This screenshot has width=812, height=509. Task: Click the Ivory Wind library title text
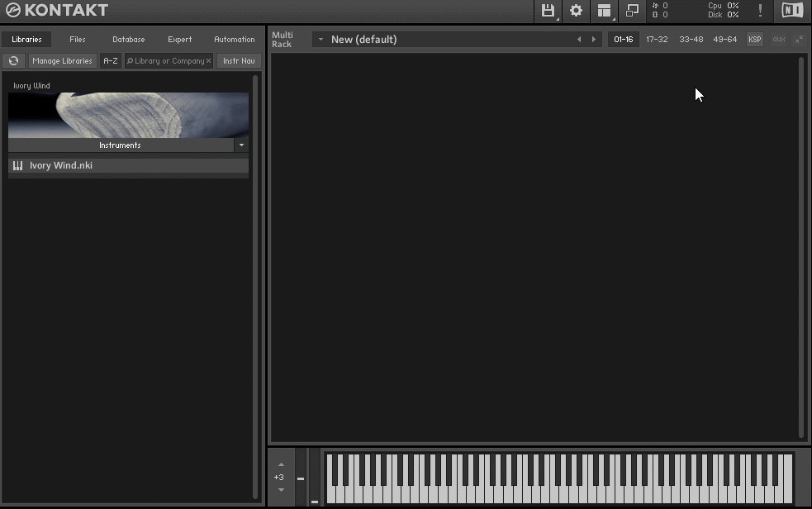[31, 85]
